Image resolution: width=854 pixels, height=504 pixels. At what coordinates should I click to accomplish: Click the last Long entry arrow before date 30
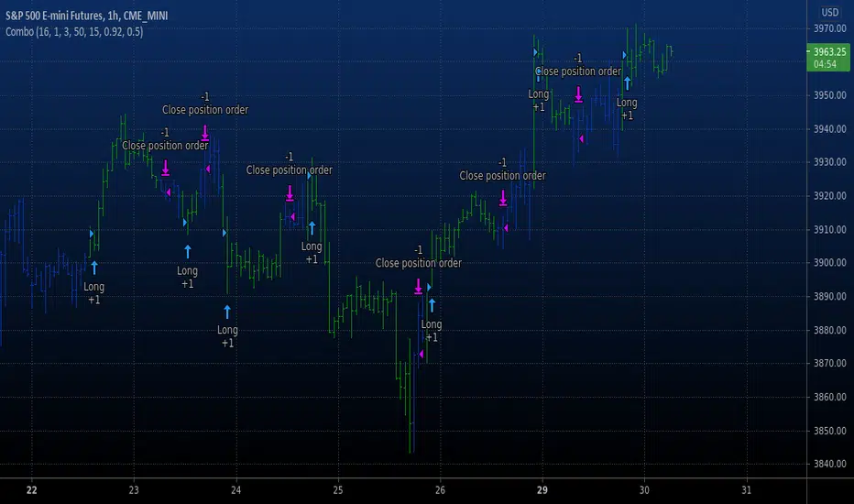(627, 83)
